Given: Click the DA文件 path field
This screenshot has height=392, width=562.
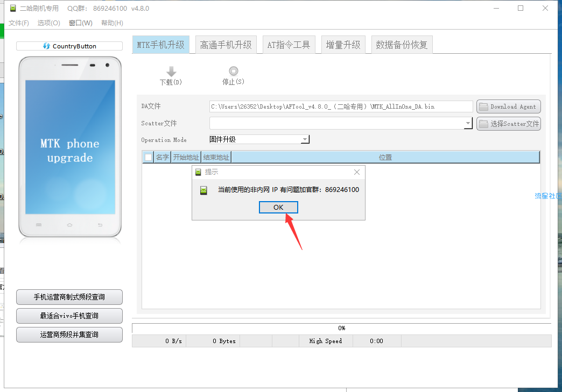Looking at the screenshot, I should pyautogui.click(x=341, y=106).
